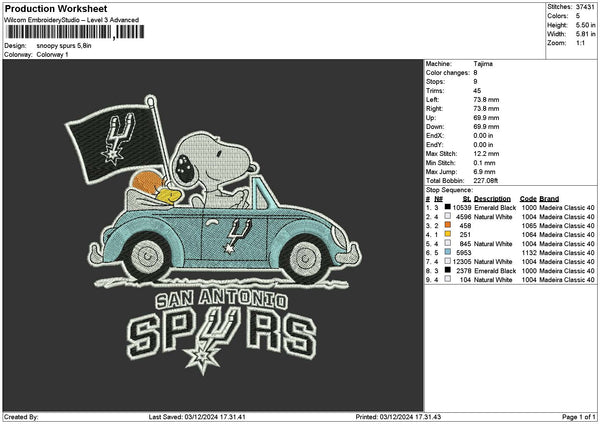Select the Up label in the statistics list
The width and height of the screenshot is (600, 424).
[430, 118]
